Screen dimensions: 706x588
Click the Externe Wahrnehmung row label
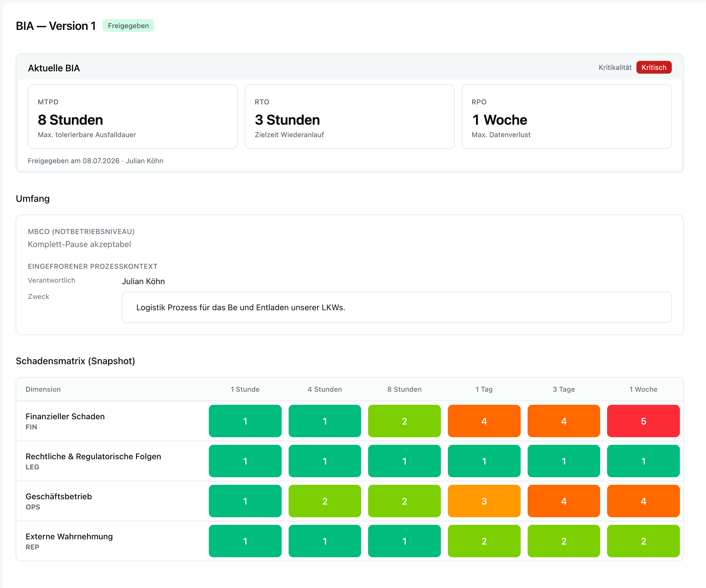pyautogui.click(x=69, y=536)
